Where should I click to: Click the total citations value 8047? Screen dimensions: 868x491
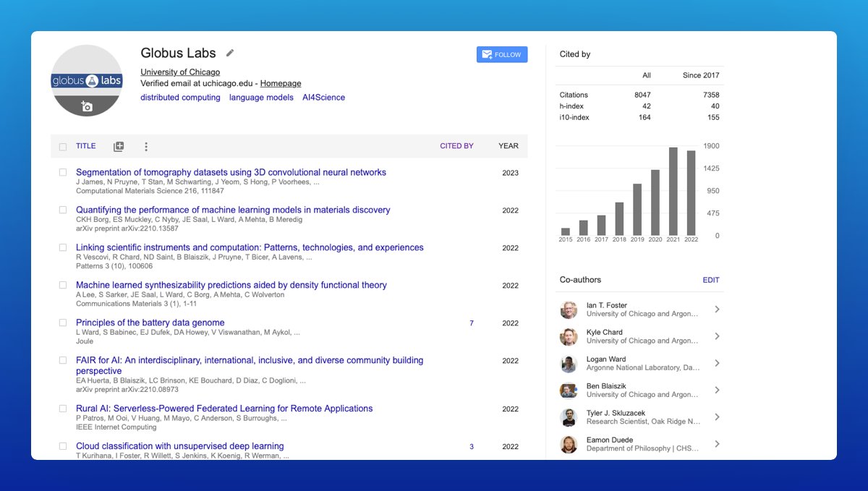click(642, 95)
